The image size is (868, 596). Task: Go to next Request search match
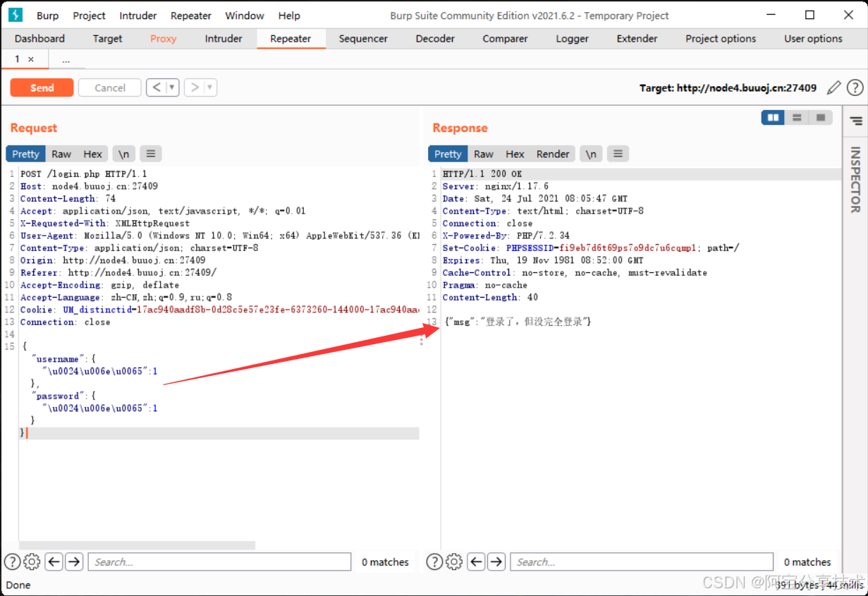[x=74, y=562]
